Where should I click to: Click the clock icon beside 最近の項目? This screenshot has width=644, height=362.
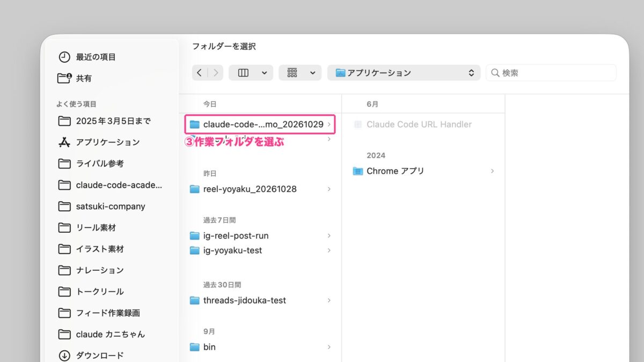[64, 57]
